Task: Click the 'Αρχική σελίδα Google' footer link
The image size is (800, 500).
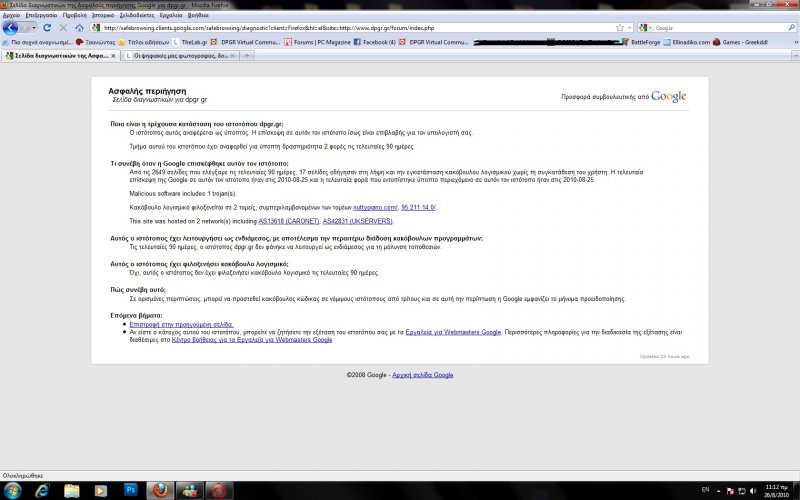Action: click(x=422, y=375)
